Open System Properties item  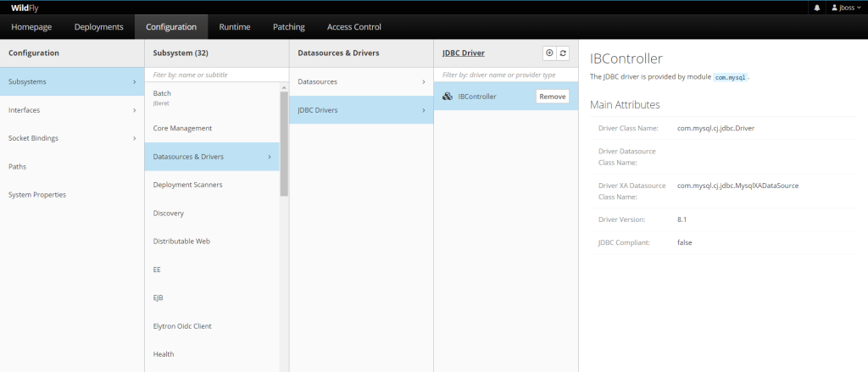(72, 195)
